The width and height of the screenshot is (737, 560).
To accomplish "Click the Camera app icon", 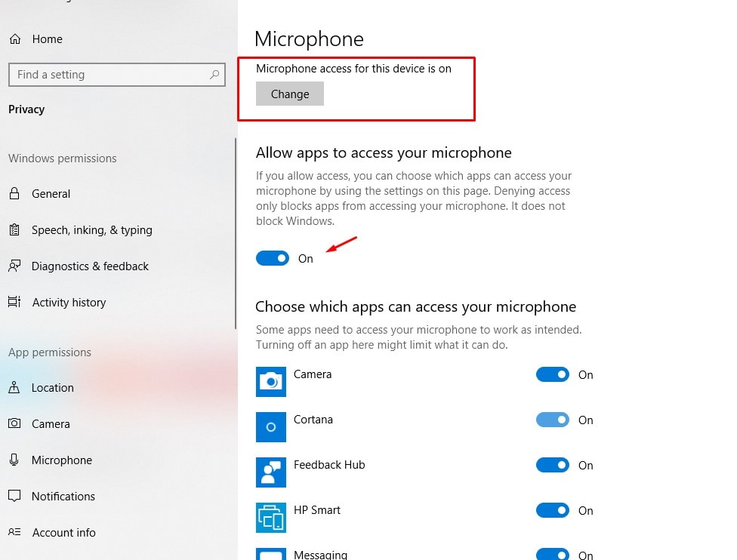I will point(271,382).
